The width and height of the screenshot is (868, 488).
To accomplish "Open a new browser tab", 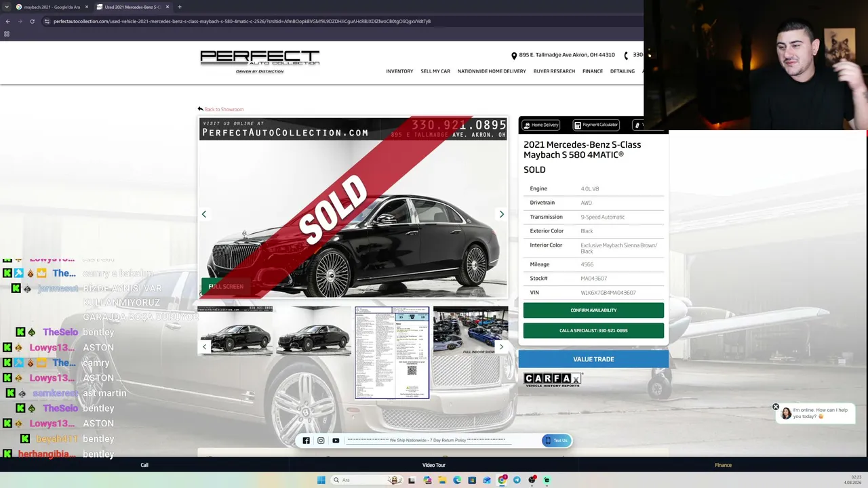I will 179,7.
